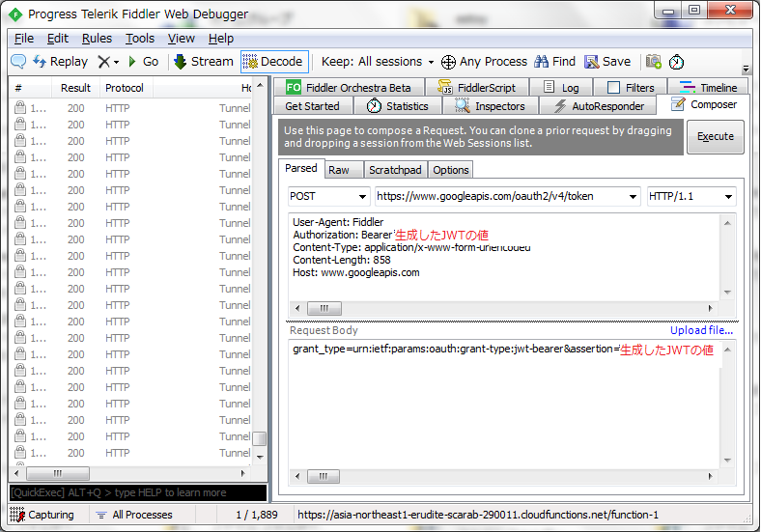Switch to Fiddler Orchestra Beta tab

[x=349, y=87]
